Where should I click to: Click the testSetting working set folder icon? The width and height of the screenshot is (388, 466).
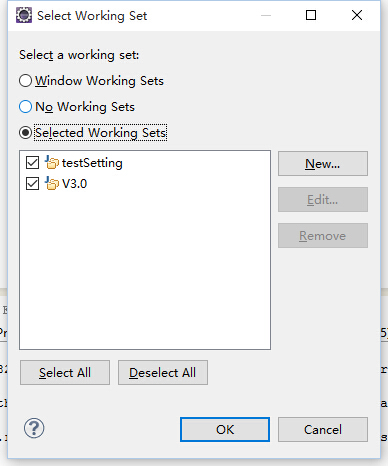(x=52, y=163)
